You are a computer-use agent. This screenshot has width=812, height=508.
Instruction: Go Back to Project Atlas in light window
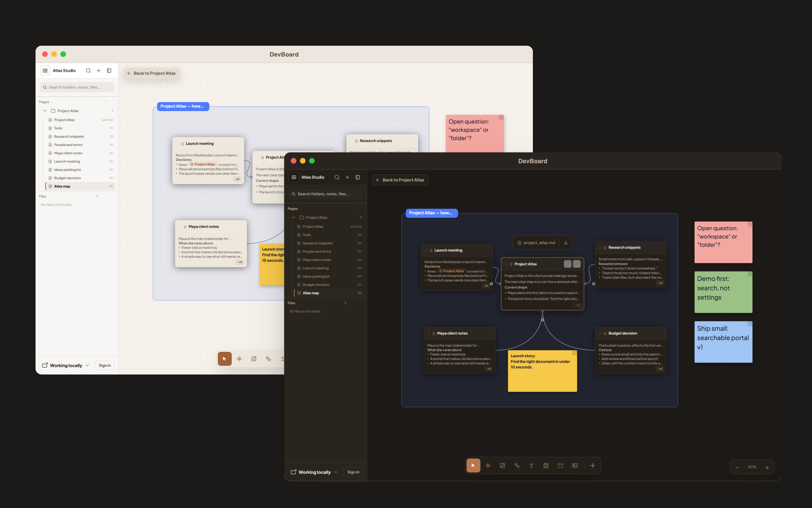[151, 73]
